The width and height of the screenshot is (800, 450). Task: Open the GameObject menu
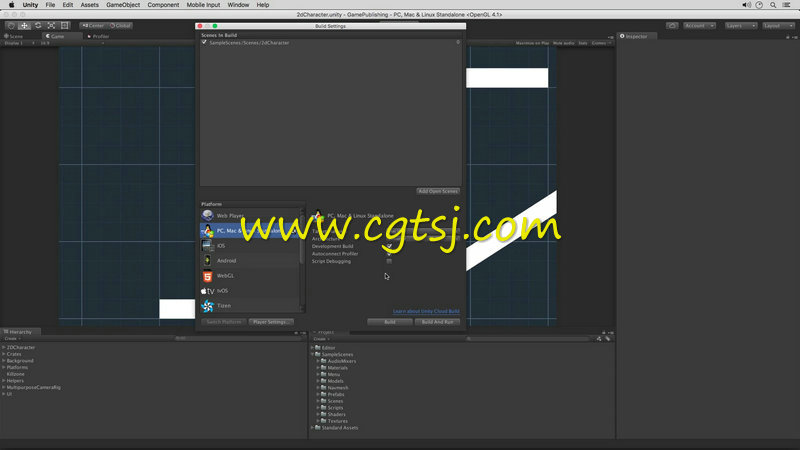pos(123,5)
